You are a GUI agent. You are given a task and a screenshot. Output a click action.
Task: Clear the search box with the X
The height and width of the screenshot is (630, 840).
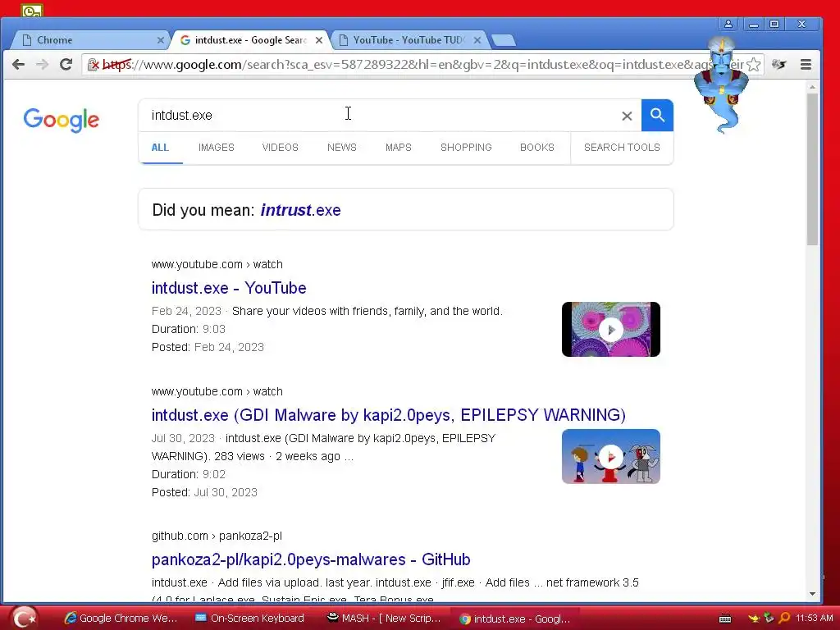click(x=627, y=116)
